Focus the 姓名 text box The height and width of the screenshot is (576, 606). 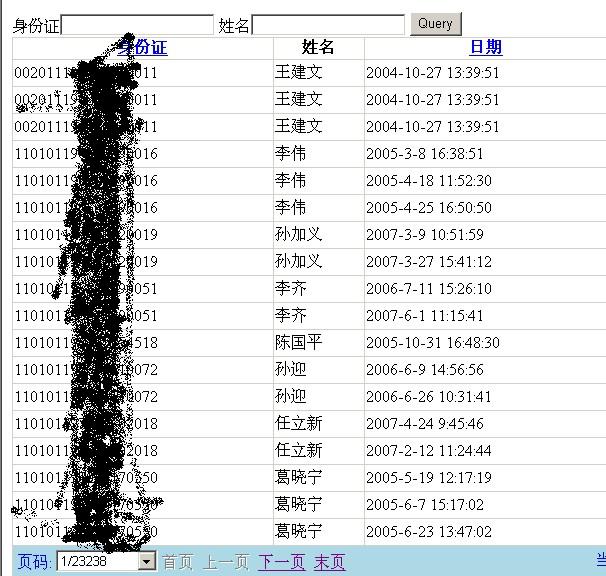point(328,25)
